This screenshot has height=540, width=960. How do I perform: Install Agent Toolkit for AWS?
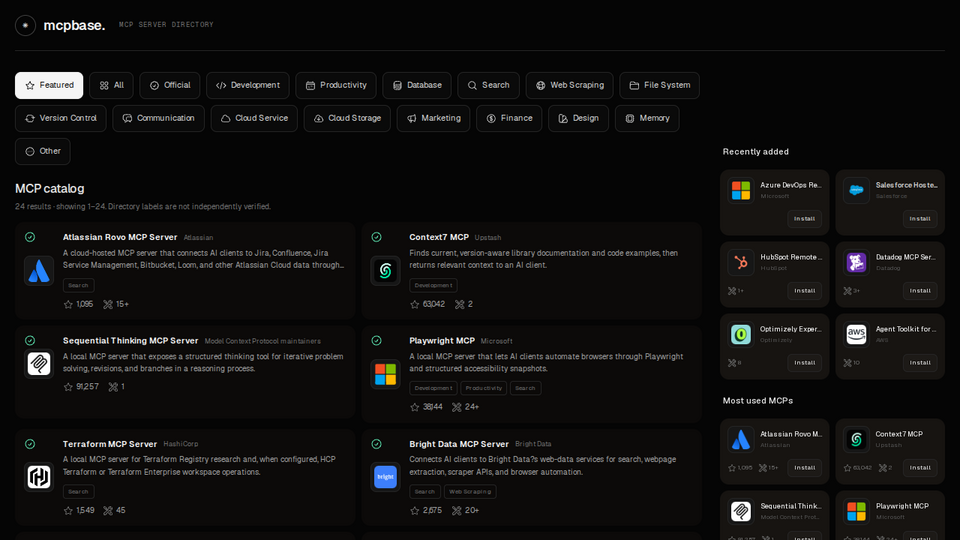click(920, 362)
